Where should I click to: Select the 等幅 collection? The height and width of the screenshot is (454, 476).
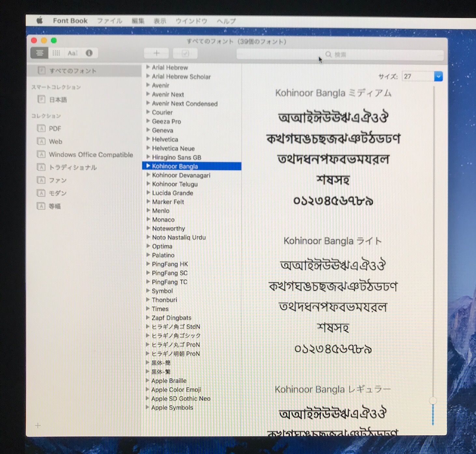[x=55, y=206]
